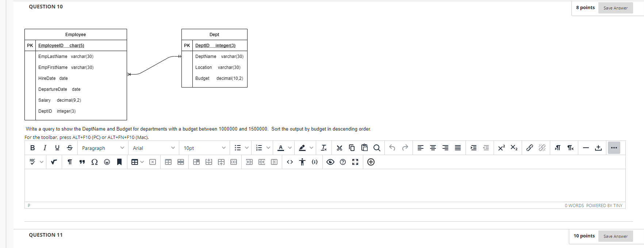Run the accessibility checker
The image size is (644, 248).
click(302, 162)
